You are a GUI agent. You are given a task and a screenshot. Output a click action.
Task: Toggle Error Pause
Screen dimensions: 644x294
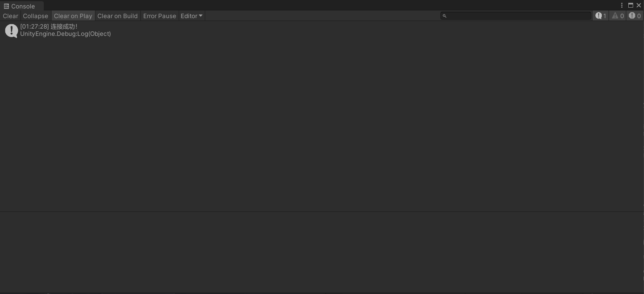click(x=160, y=16)
